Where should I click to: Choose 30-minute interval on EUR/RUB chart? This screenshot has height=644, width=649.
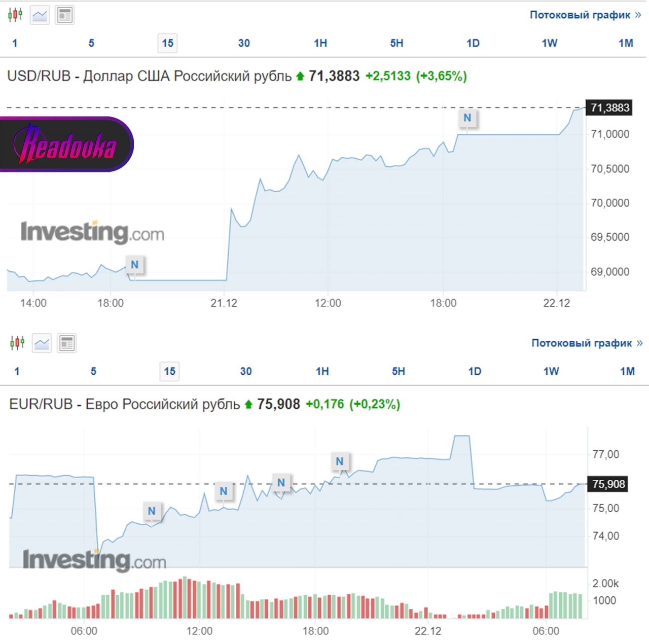[246, 371]
